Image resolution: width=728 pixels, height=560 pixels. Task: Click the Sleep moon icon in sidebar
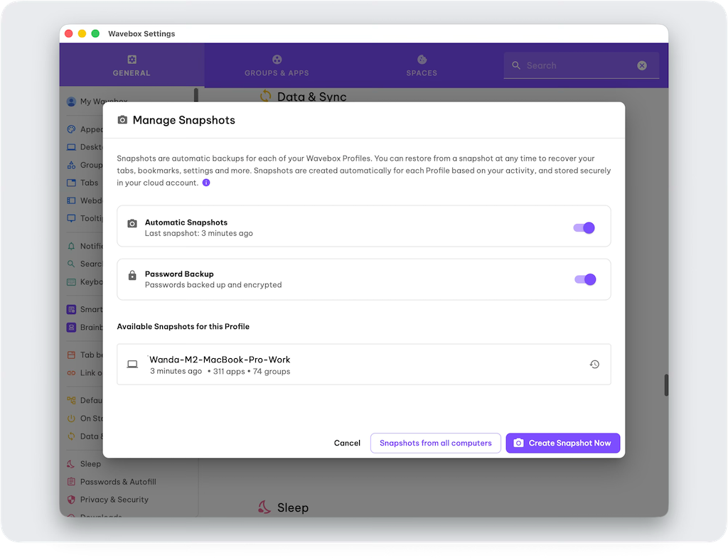point(71,464)
